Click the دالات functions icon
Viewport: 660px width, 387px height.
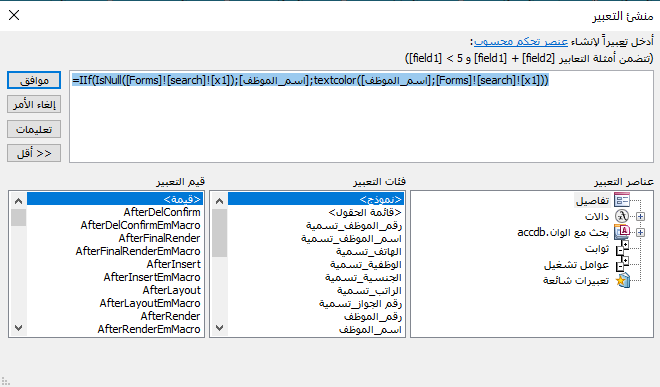tap(622, 216)
